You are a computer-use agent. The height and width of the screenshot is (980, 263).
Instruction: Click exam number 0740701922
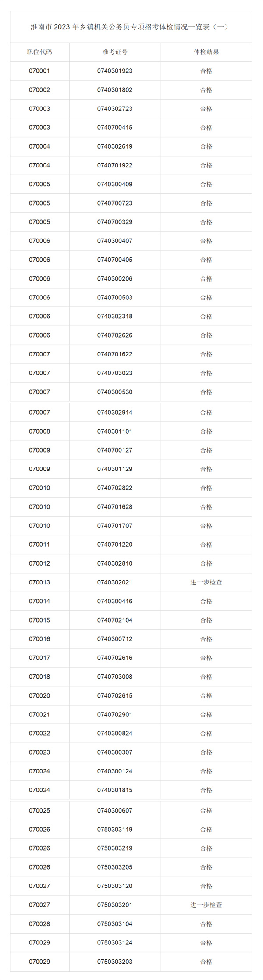115,165
